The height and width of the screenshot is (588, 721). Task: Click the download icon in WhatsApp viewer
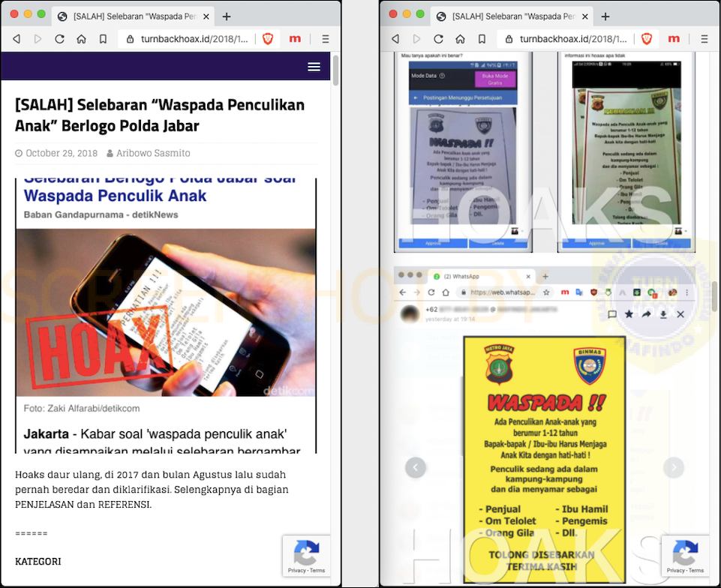coord(663,314)
